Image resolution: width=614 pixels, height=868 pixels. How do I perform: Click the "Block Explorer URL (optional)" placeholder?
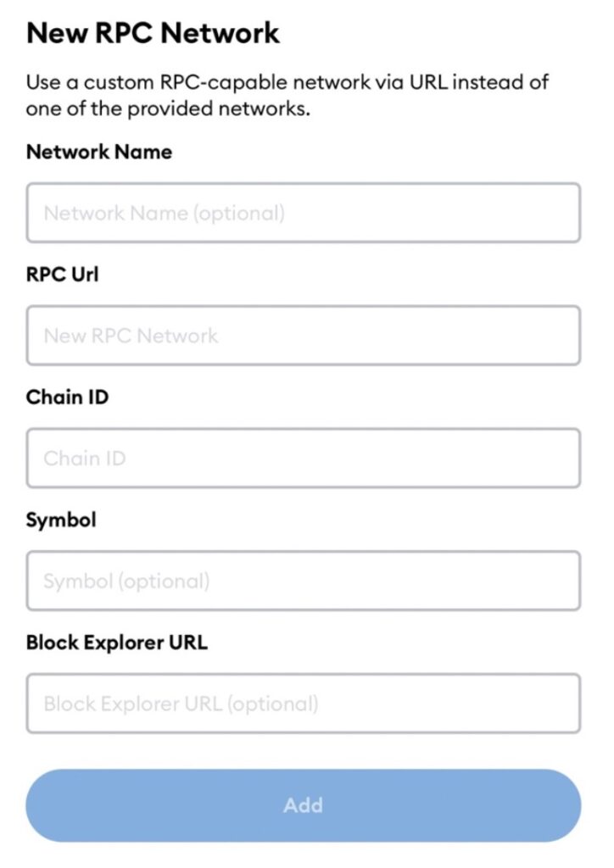(x=181, y=704)
